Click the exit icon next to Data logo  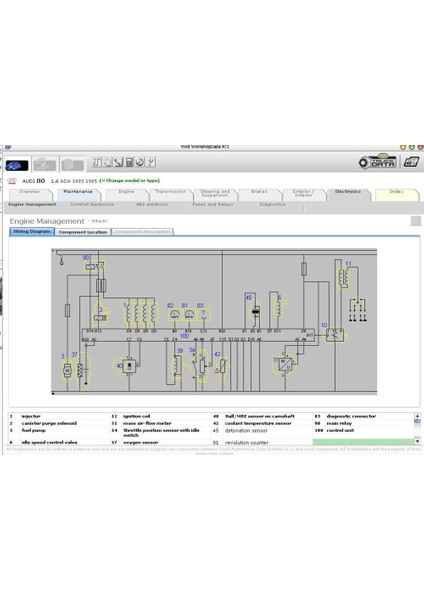411,162
